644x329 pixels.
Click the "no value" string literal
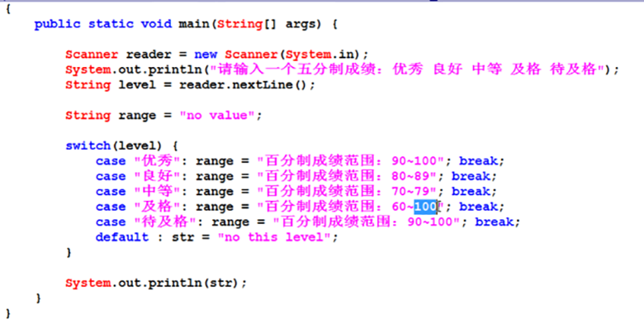[217, 115]
